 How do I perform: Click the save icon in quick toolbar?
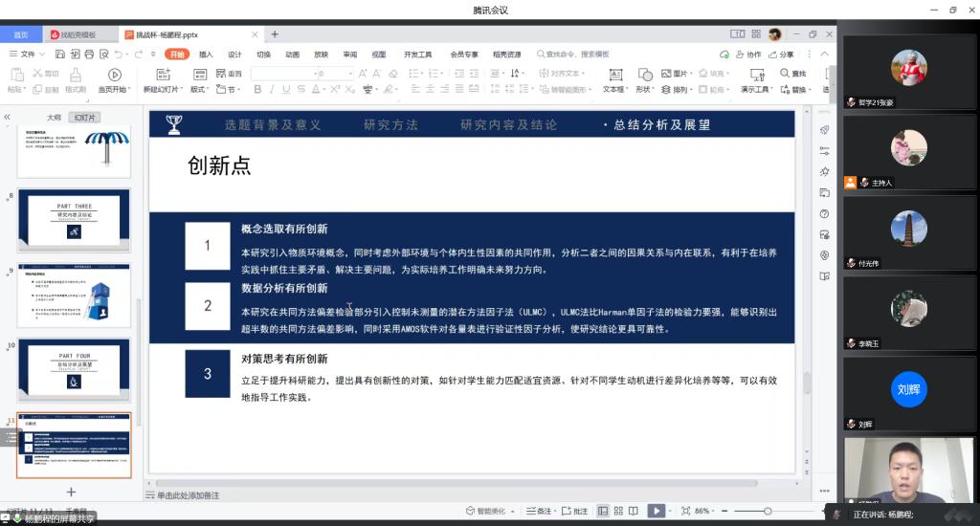tap(59, 55)
